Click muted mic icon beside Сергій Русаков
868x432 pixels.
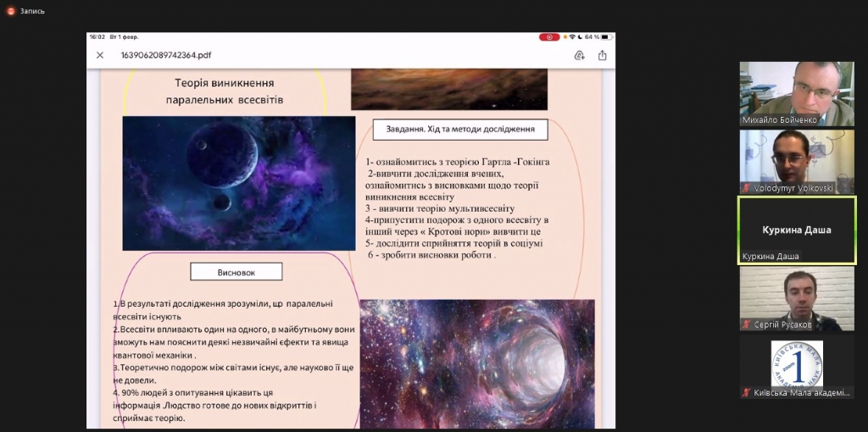point(746,324)
